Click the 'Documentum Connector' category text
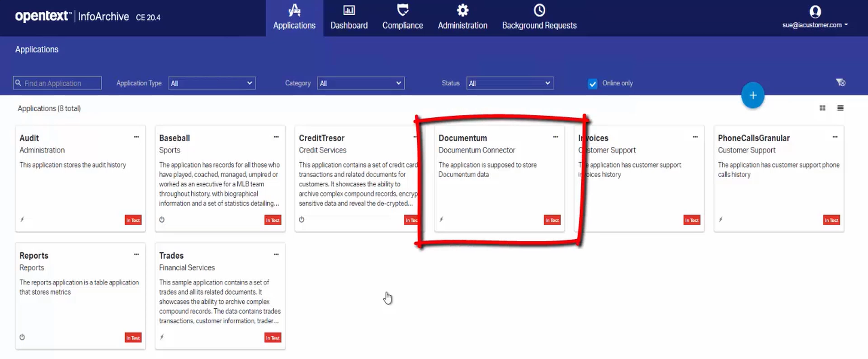Viewport: 868px width, 359px height. [476, 150]
